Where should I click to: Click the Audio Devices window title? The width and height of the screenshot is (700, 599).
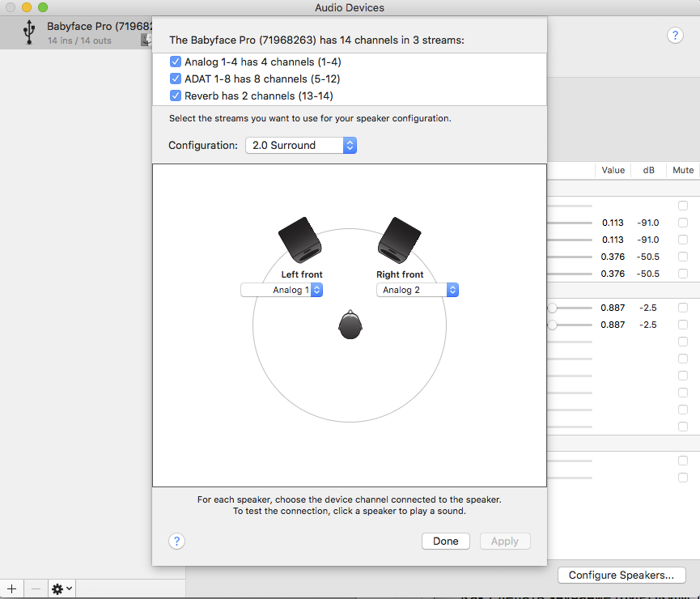pos(350,7)
